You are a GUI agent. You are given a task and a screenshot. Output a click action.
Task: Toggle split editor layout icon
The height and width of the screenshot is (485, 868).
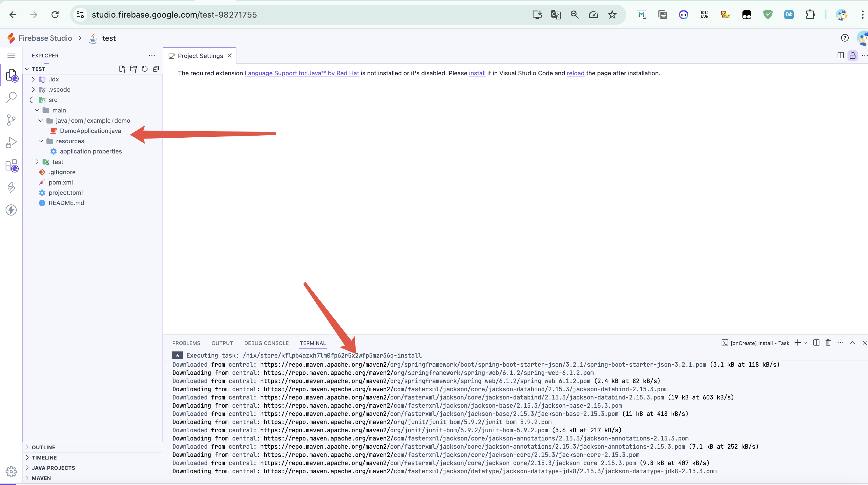click(x=840, y=56)
